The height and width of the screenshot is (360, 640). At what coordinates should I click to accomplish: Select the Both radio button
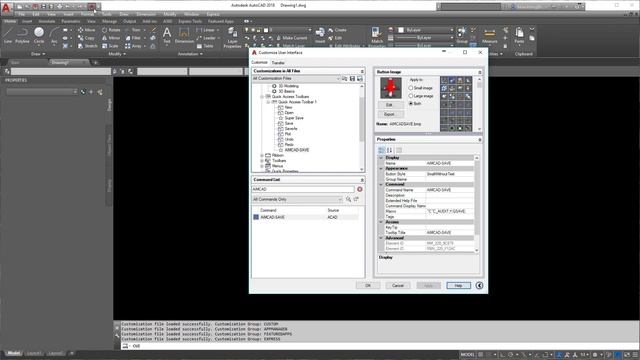[411, 104]
